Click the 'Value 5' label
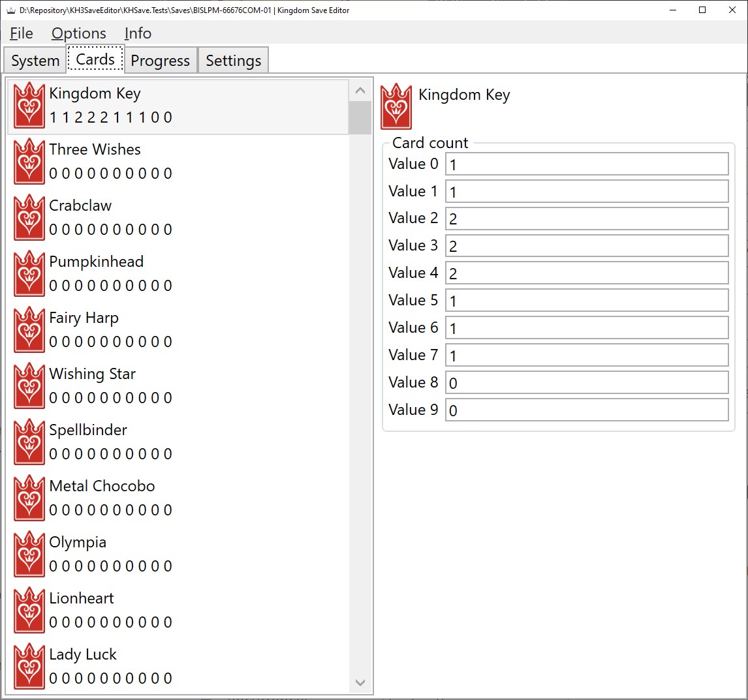The image size is (748, 700). [x=414, y=300]
